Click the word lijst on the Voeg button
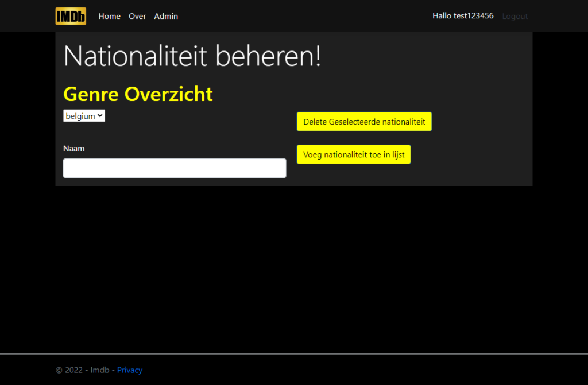Viewport: 588px width, 385px height. point(399,154)
